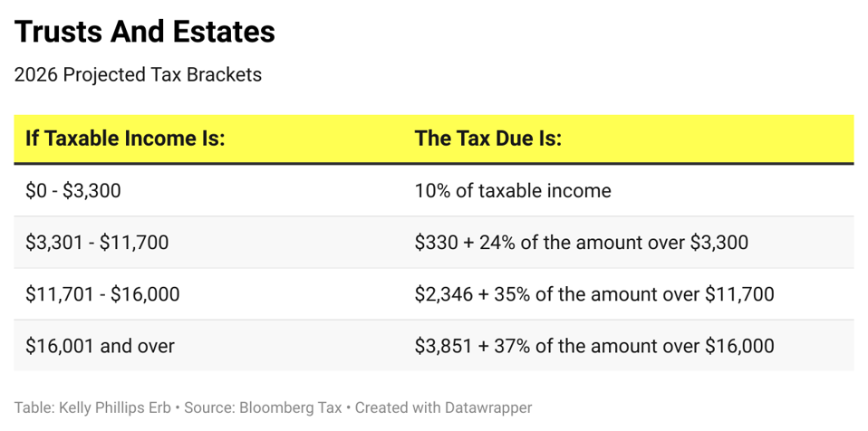Select the "If Taxable Income Is:" column header
Screen dimensions: 868x431
(x=125, y=139)
